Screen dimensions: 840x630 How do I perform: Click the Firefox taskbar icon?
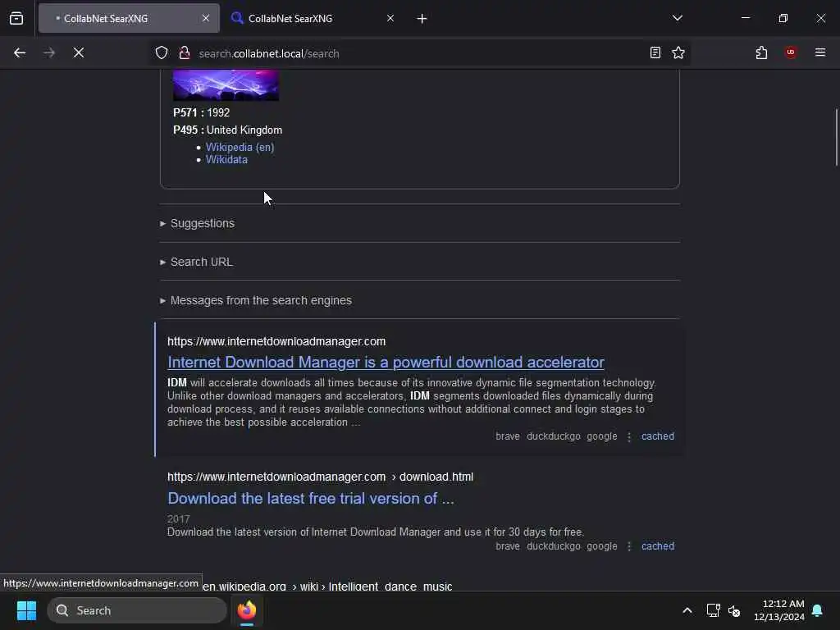pyautogui.click(x=246, y=610)
